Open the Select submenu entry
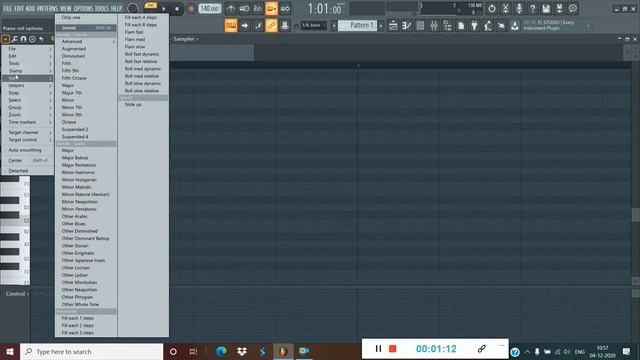This screenshot has height=360, width=640. [27, 100]
